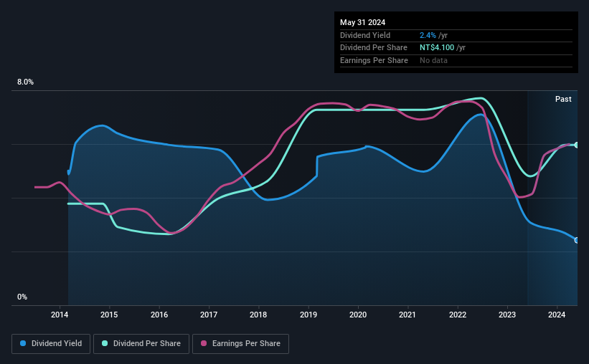The image size is (589, 364).
Task: Click the 'Past' region label
Action: pos(563,99)
